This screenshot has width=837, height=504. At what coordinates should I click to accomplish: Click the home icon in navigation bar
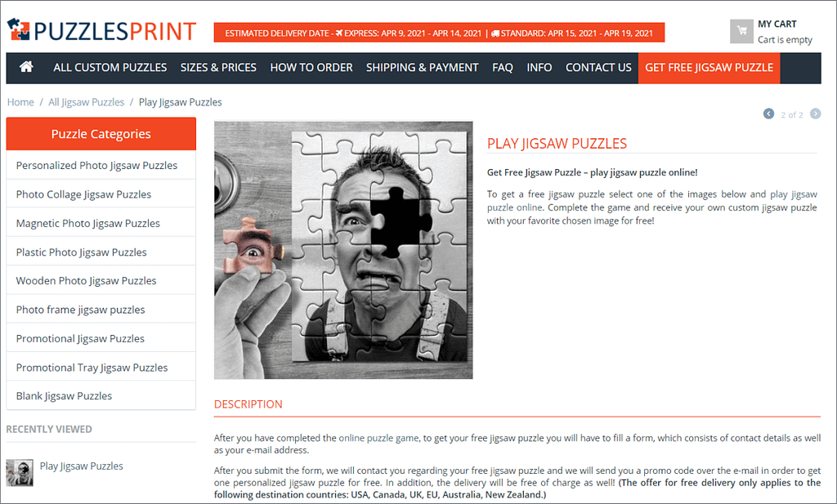[x=26, y=67]
